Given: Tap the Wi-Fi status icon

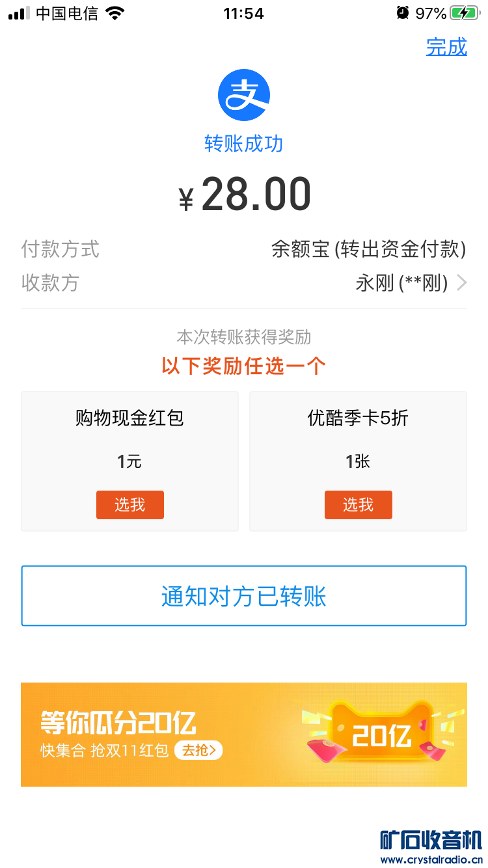Looking at the screenshot, I should pos(115,13).
